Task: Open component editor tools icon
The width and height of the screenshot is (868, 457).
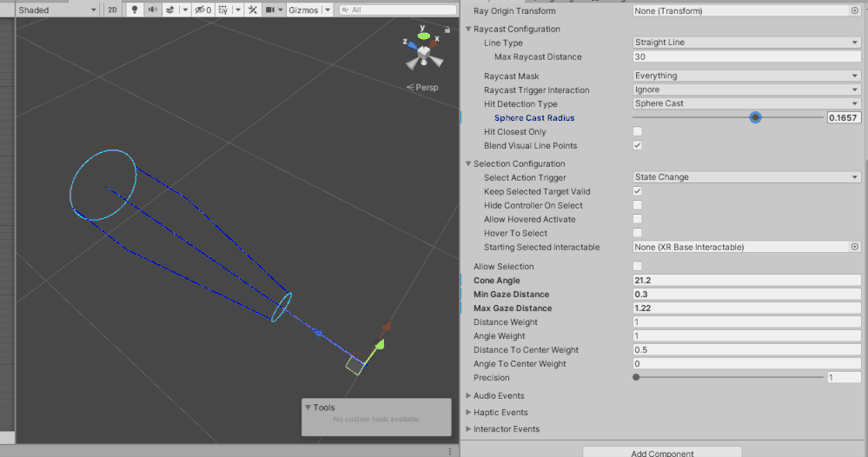Action: point(253,10)
